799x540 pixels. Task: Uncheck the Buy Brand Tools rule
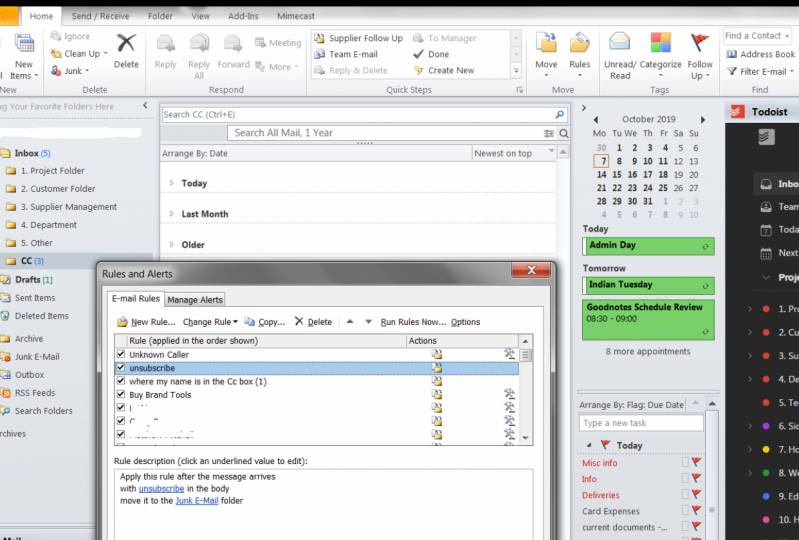121,394
